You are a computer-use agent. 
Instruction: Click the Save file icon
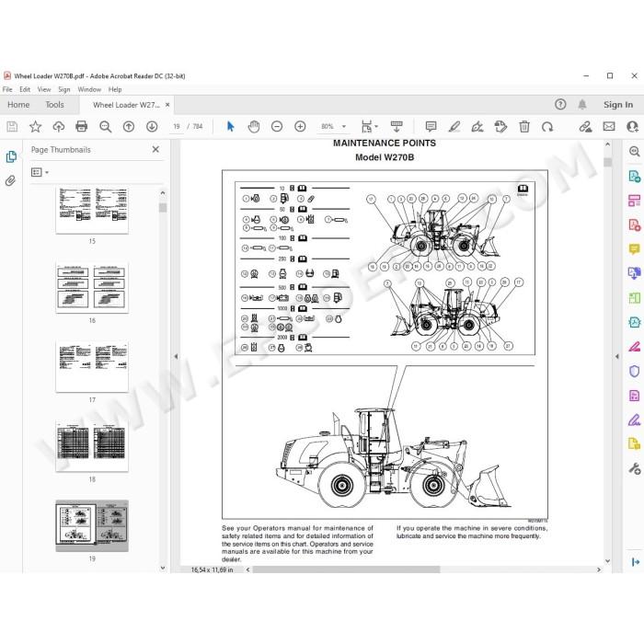[x=12, y=127]
